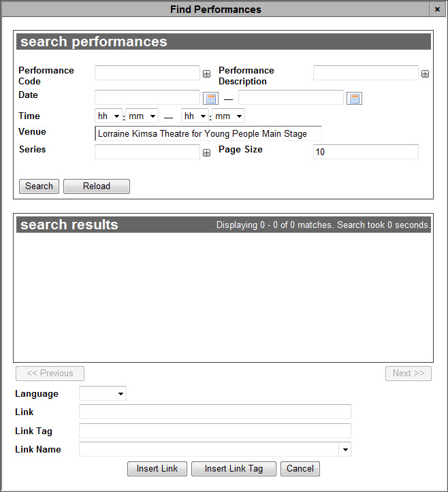Image resolution: width=448 pixels, height=492 pixels.
Task: Expand the Link Name combo box arrow
Action: pyautogui.click(x=345, y=449)
